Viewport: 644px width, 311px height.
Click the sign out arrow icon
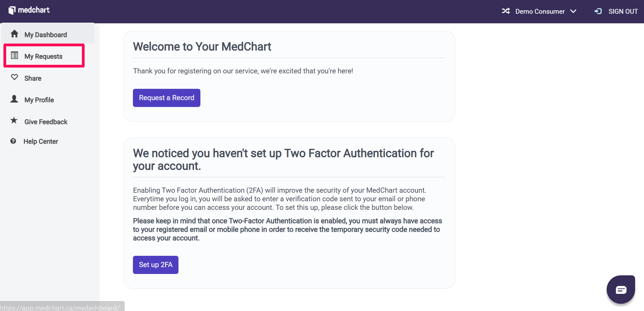598,11
